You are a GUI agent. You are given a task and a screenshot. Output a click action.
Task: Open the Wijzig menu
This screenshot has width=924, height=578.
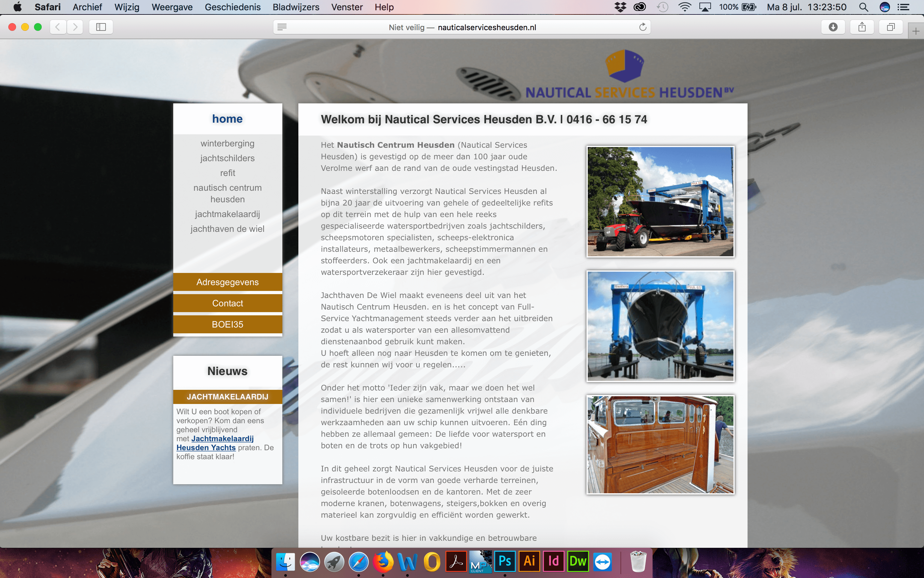[127, 7]
